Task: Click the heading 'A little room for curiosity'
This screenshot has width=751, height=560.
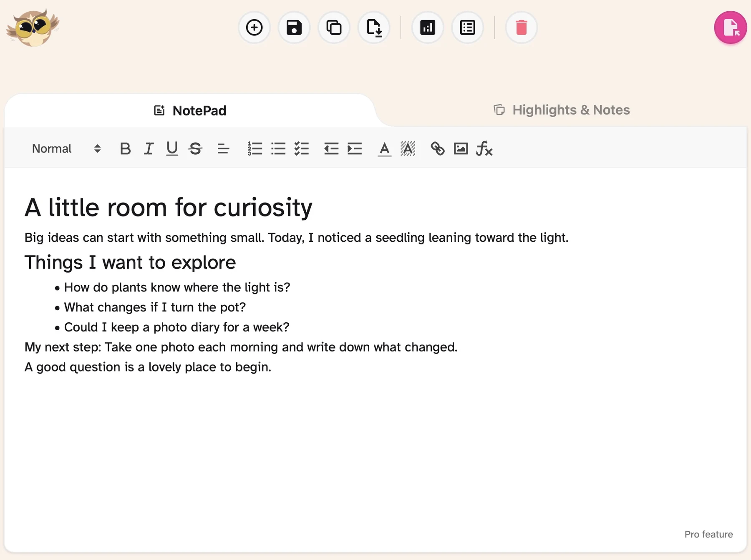Action: (169, 207)
